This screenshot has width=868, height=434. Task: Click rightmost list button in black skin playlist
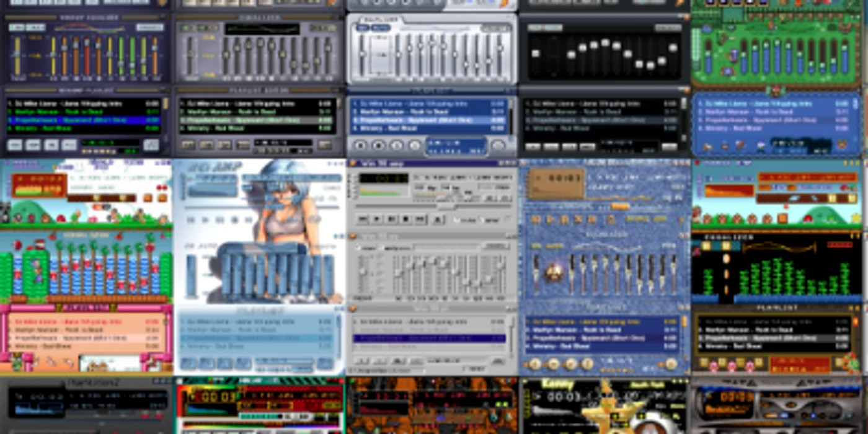click(x=669, y=147)
